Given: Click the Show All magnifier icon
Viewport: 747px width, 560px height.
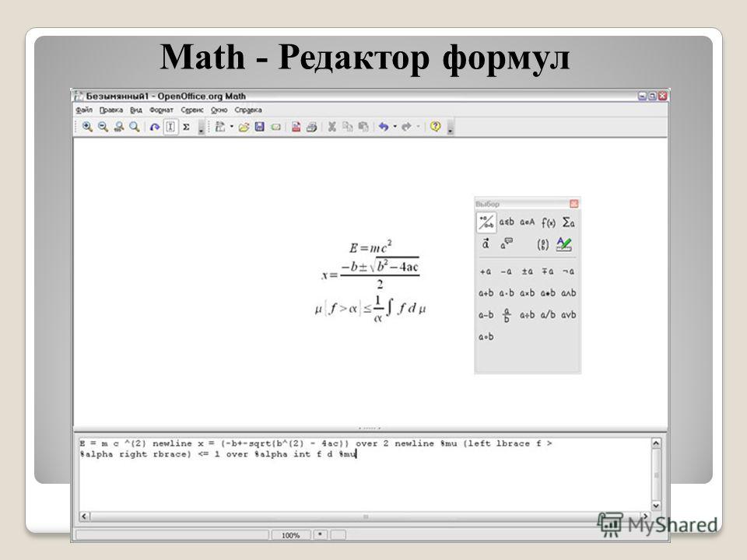Looking at the screenshot, I should coord(135,127).
